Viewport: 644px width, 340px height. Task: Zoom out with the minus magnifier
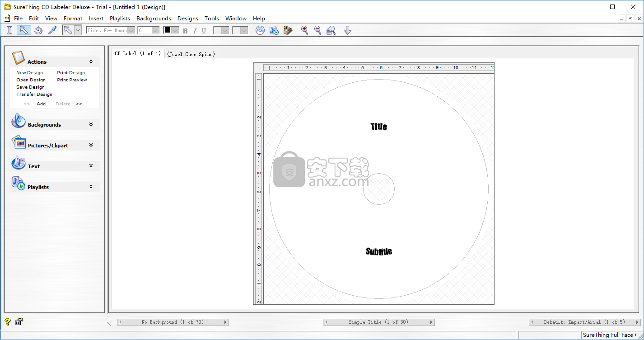(x=318, y=30)
